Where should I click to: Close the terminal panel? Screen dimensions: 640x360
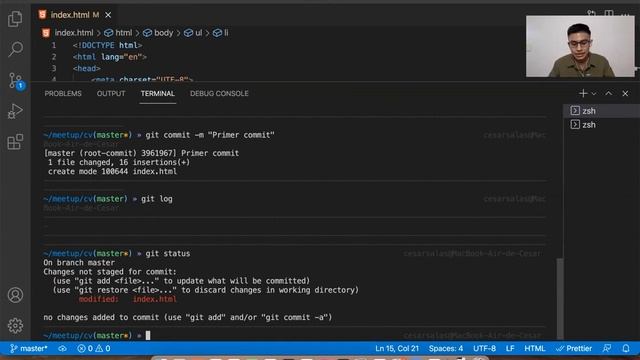[625, 93]
